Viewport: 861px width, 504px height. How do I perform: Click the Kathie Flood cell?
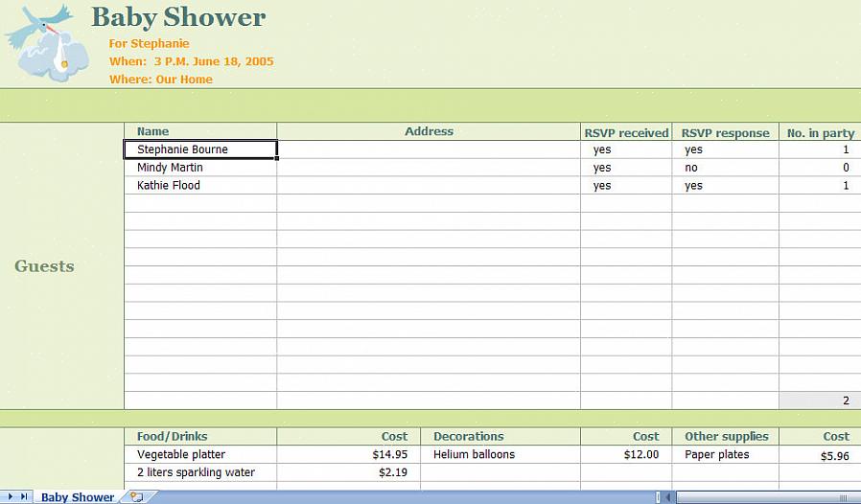click(200, 186)
